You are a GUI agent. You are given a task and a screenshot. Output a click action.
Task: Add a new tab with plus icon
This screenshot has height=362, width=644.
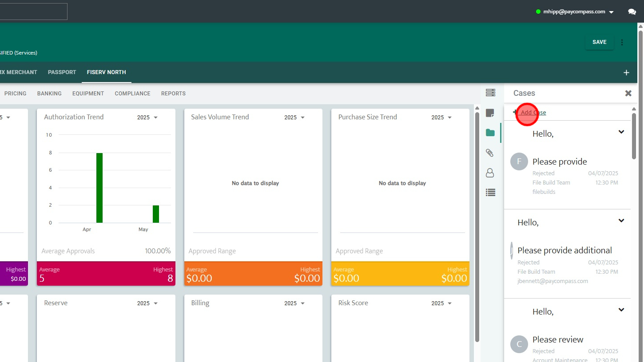coord(626,72)
